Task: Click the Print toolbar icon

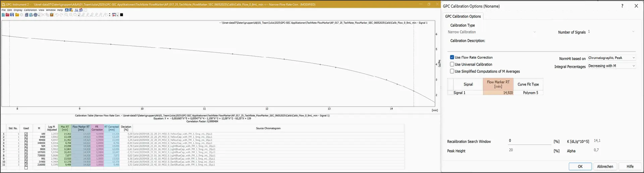Action: [x=35, y=15]
